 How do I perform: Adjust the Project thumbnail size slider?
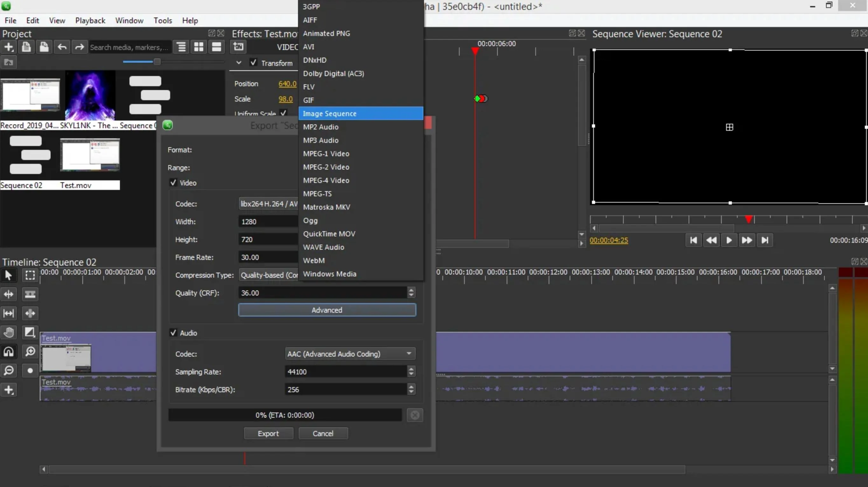tap(157, 62)
